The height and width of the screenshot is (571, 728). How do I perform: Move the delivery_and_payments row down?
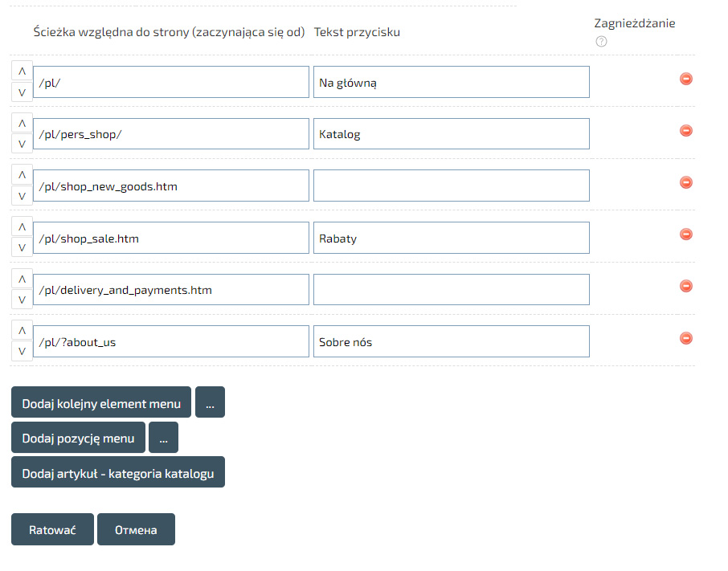(x=22, y=300)
